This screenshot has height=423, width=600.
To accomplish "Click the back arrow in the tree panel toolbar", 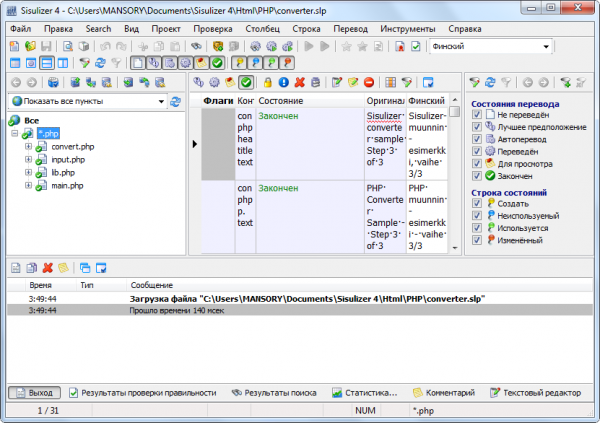I will click(14, 82).
